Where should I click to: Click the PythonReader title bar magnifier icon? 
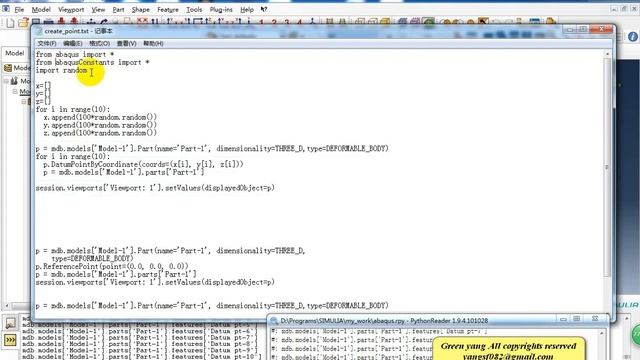(x=274, y=321)
